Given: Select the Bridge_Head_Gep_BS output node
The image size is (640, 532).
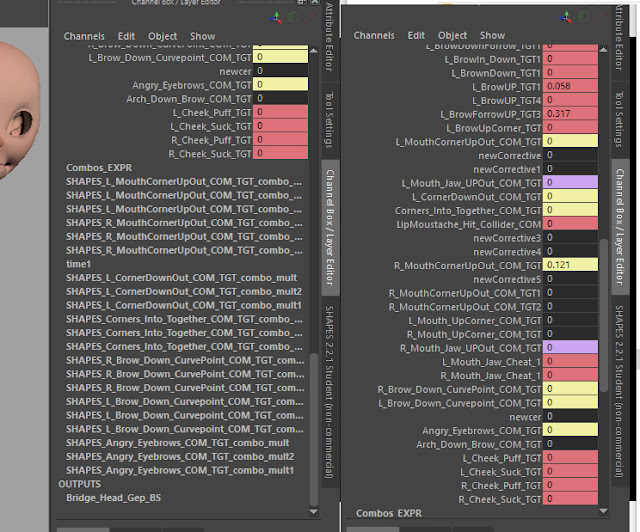Looking at the screenshot, I should coord(113,498).
